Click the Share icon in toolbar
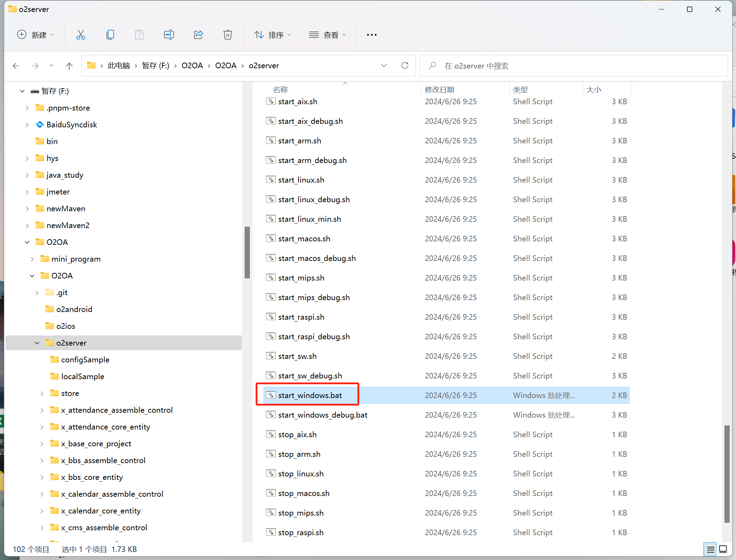Viewport: 736px width, 560px height. 198,35
